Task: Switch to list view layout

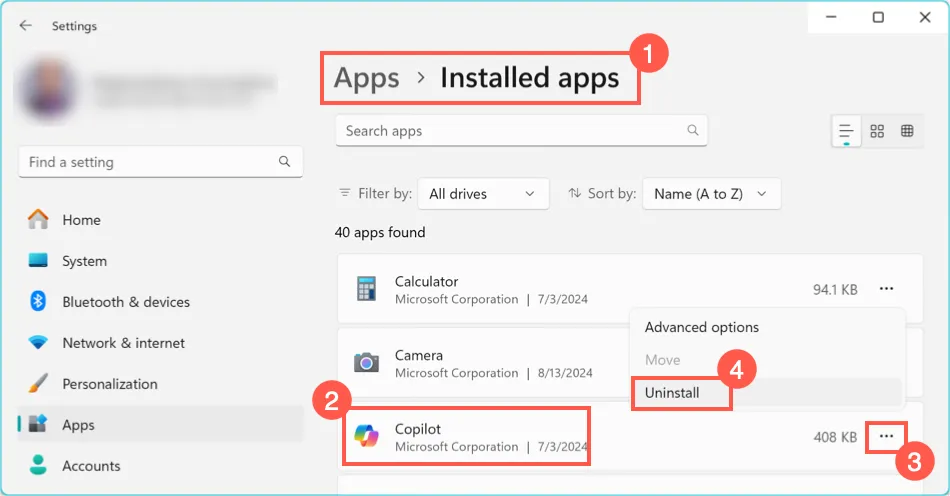Action: 846,131
